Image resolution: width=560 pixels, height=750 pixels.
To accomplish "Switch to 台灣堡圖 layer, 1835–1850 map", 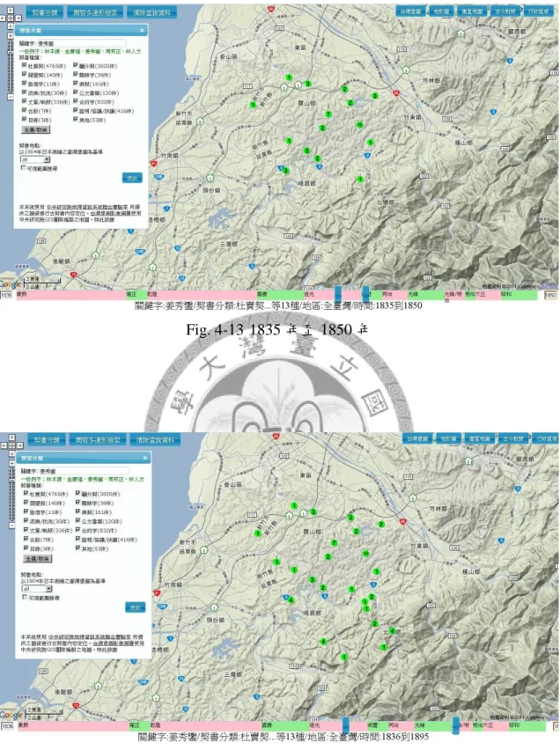I will coord(410,11).
